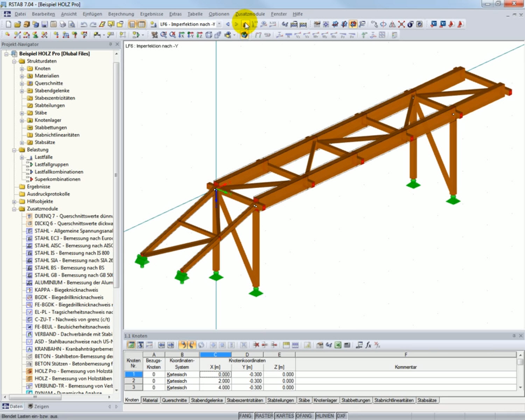Screen dimensions: 525x420
Task: Select row header for node 2
Action: pos(133,381)
